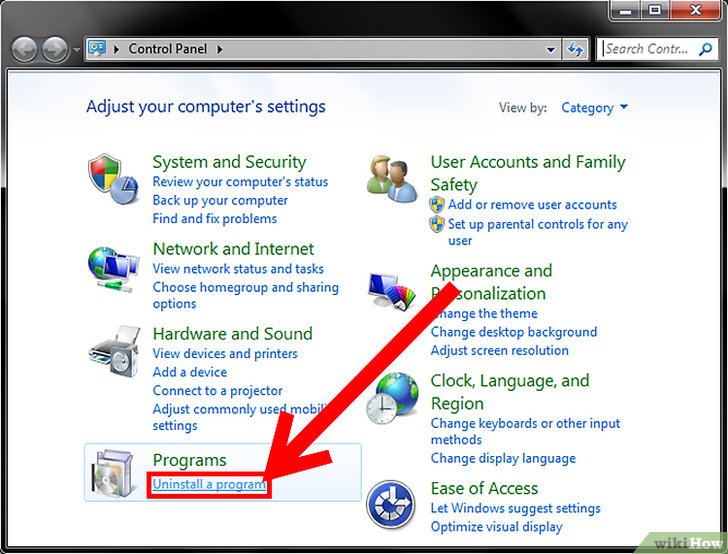Click Change display language
Image resolution: width=728 pixels, height=554 pixels.
(503, 459)
